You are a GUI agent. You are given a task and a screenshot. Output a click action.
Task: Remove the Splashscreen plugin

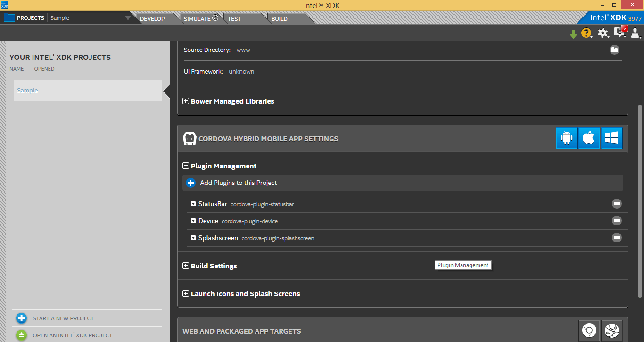tap(617, 238)
